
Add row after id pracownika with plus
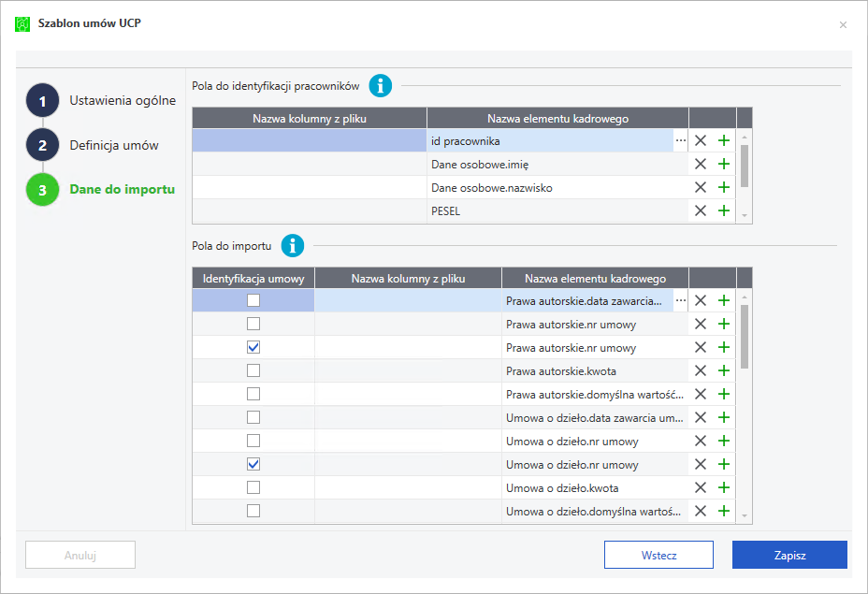(x=723, y=140)
